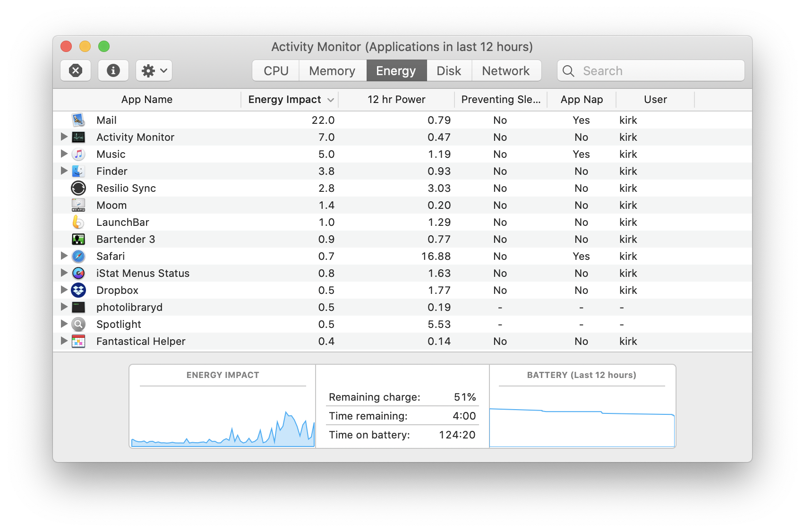Expand the Music process disclosure triangle
The height and width of the screenshot is (532, 805).
(64, 154)
